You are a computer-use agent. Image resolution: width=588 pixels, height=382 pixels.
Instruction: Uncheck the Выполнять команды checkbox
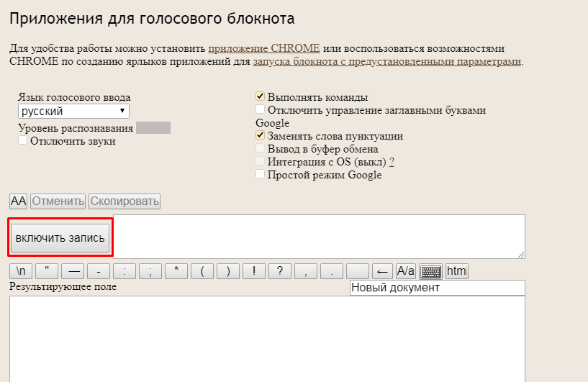[x=261, y=96]
